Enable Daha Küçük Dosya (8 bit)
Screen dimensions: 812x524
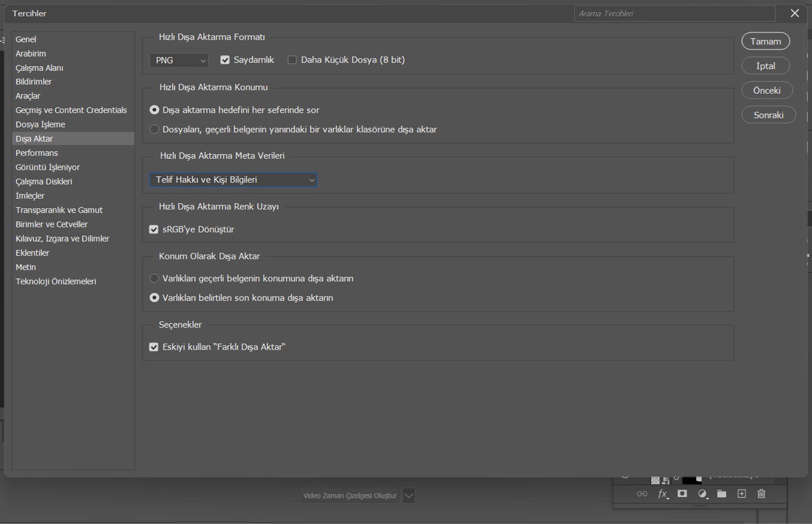pyautogui.click(x=292, y=60)
